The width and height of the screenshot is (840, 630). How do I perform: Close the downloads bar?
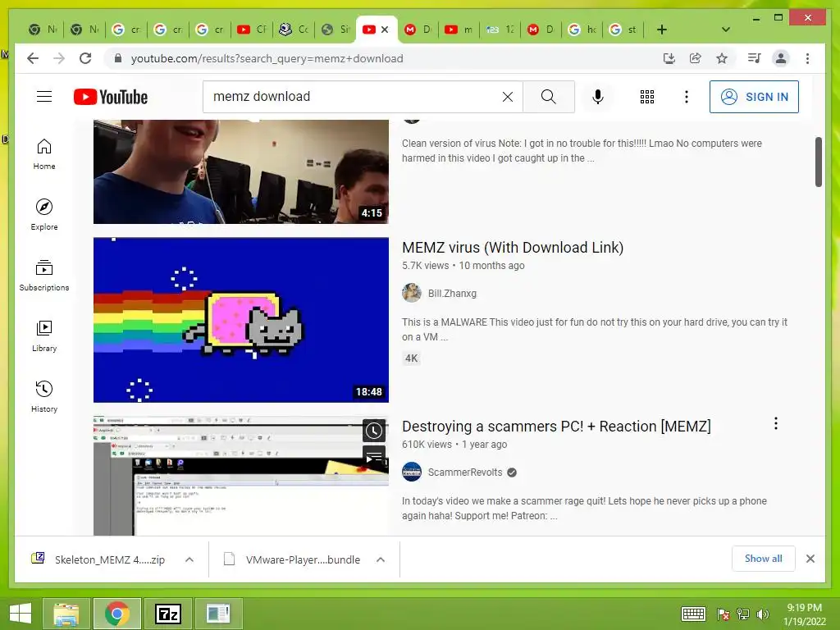pos(810,559)
